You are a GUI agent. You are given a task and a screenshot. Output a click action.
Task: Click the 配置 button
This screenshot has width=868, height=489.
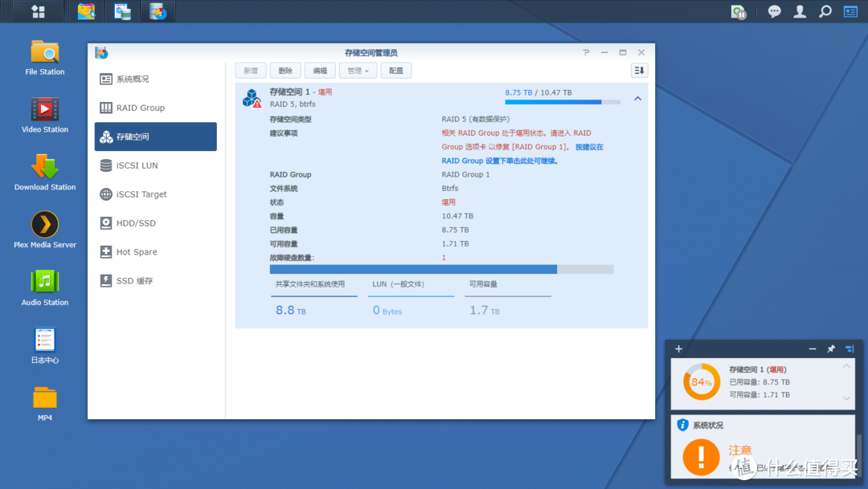(395, 71)
